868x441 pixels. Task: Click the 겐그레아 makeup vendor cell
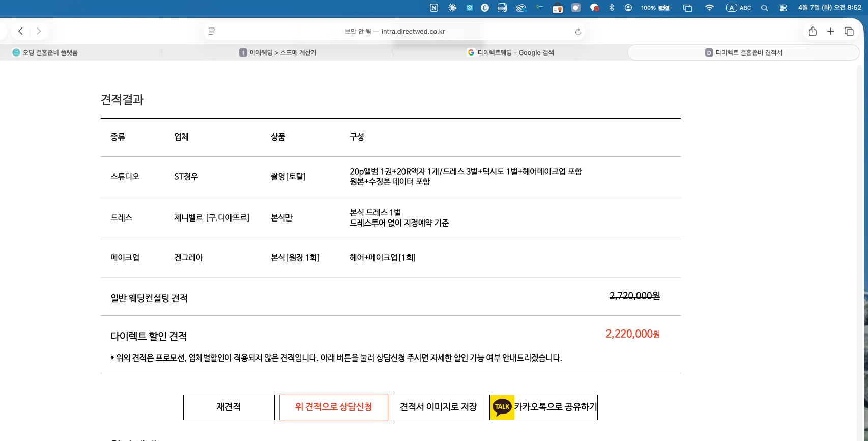pos(188,258)
